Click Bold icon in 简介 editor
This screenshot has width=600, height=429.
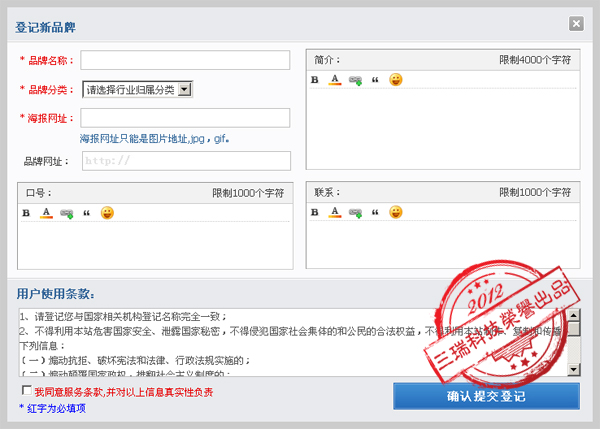(x=315, y=80)
